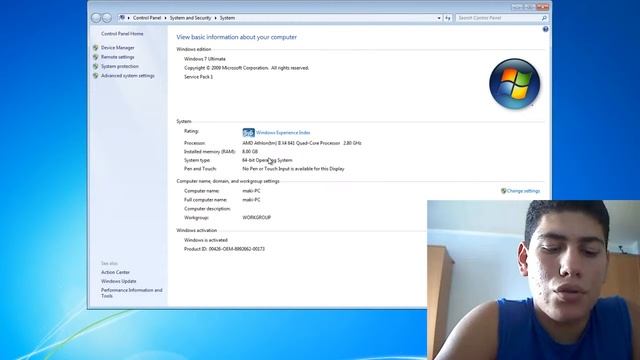This screenshot has height=360, width=640.
Task: Click the Windows Experience Index rating badge
Action: pyautogui.click(x=249, y=133)
